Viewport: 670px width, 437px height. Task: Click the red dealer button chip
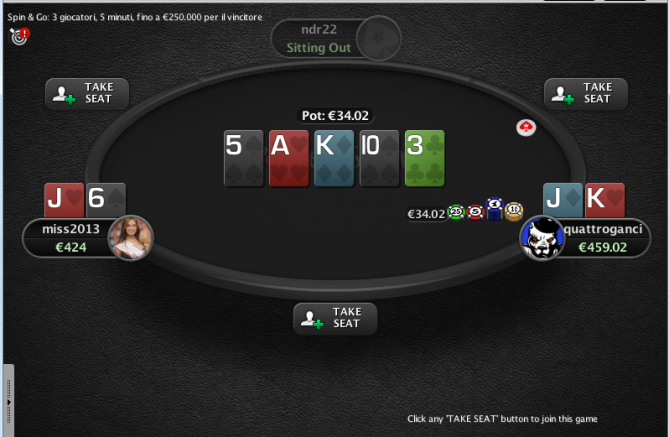(x=526, y=127)
